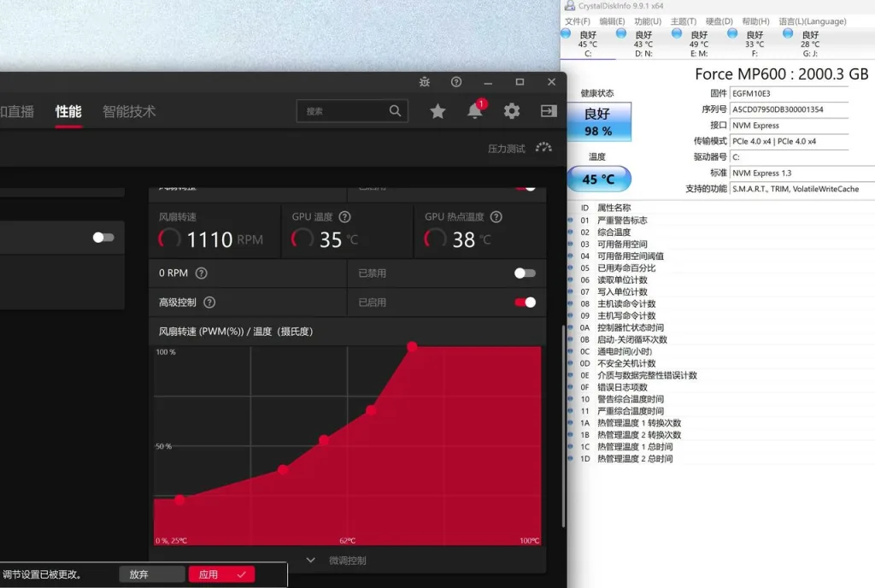
Task: Click the 放弃 discard button
Action: (x=152, y=574)
